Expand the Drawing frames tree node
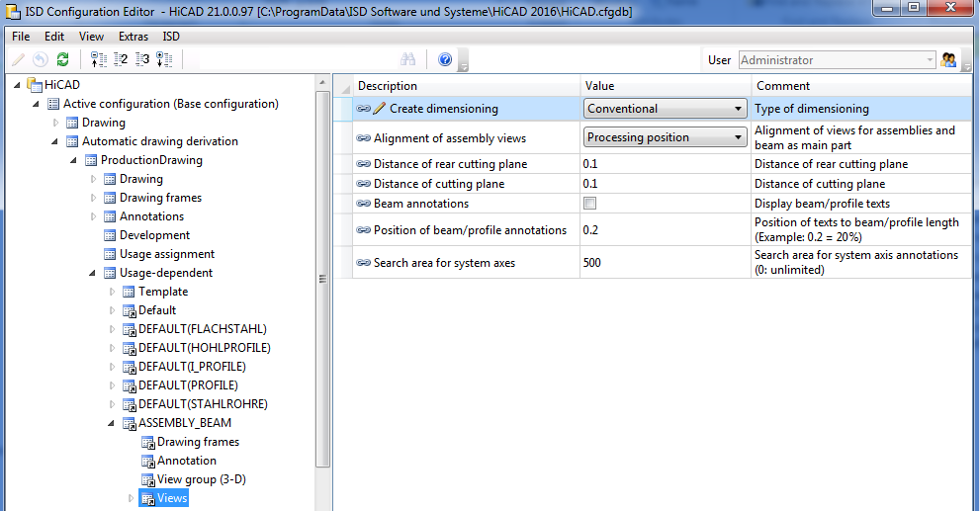The width and height of the screenshot is (980, 511). 95,198
